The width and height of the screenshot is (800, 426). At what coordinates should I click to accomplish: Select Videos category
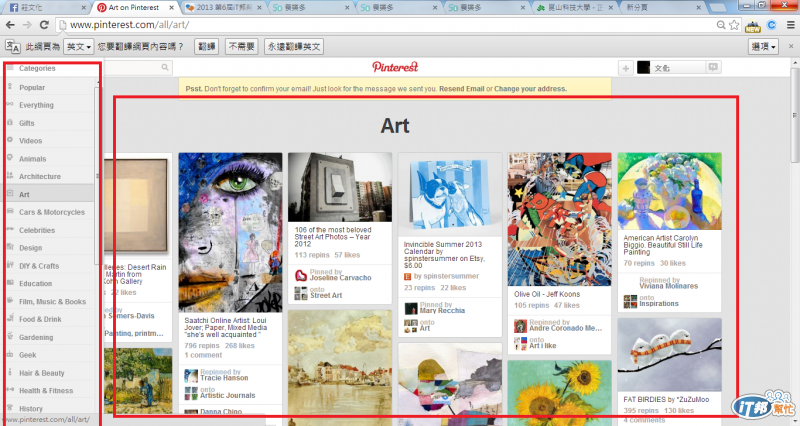coord(31,141)
